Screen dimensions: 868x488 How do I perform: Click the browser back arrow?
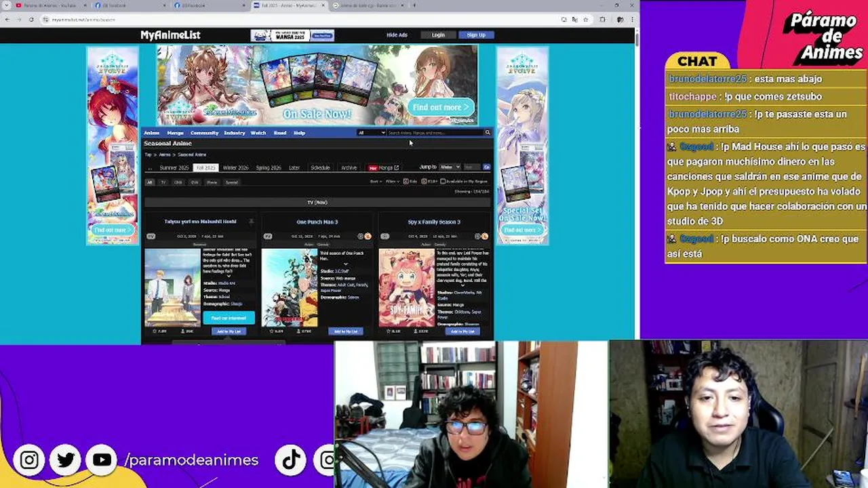7,20
